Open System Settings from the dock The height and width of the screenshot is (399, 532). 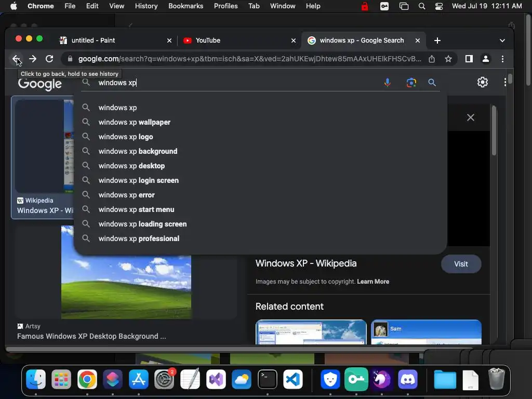click(x=164, y=379)
